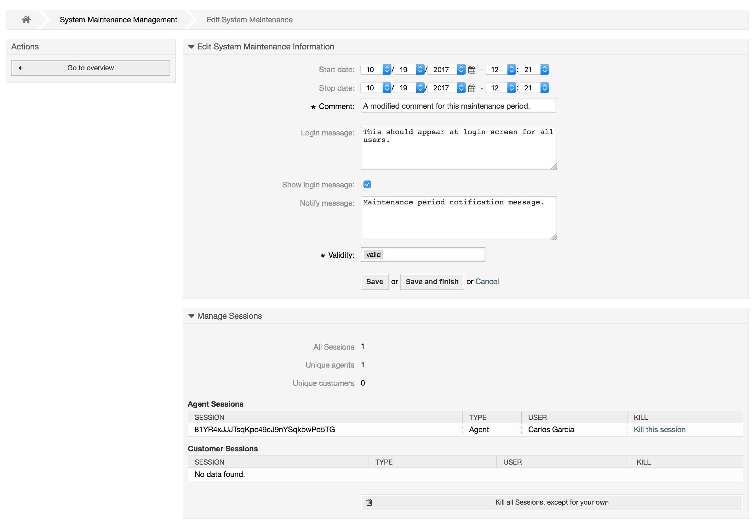756x532 pixels.
Task: Click the trash icon on Kill all Sessions bar
Action: [x=369, y=502]
